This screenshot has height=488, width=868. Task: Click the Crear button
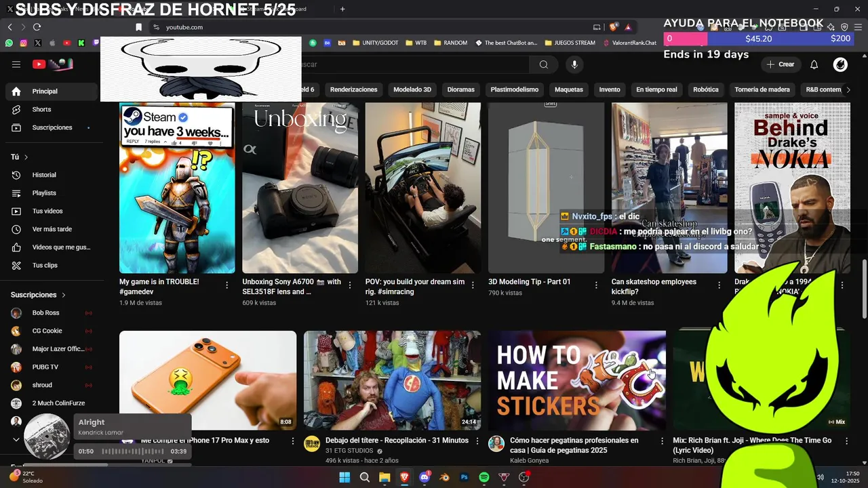(x=781, y=64)
